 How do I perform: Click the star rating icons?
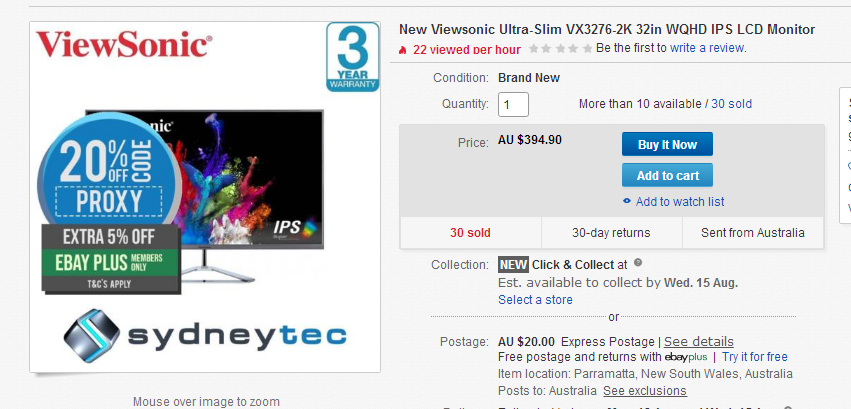coord(560,48)
